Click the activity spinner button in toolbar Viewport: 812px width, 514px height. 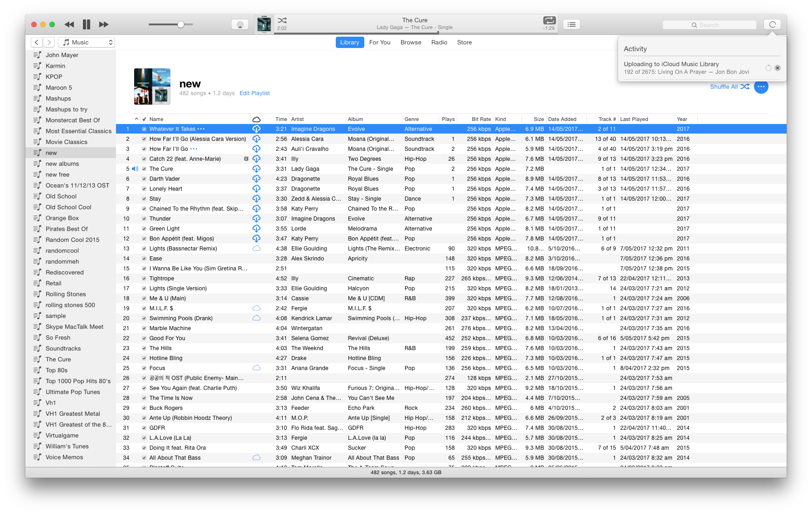(x=772, y=24)
